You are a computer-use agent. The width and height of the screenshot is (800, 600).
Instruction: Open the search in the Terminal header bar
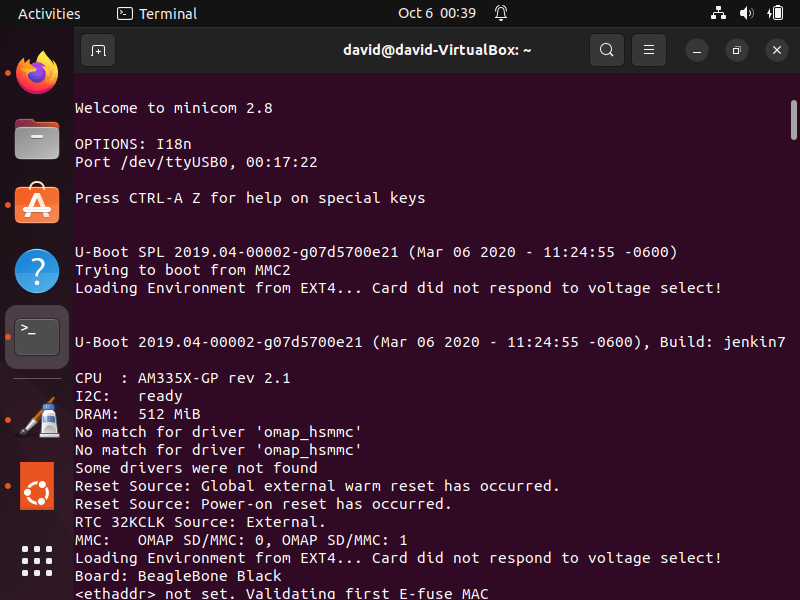[607, 49]
